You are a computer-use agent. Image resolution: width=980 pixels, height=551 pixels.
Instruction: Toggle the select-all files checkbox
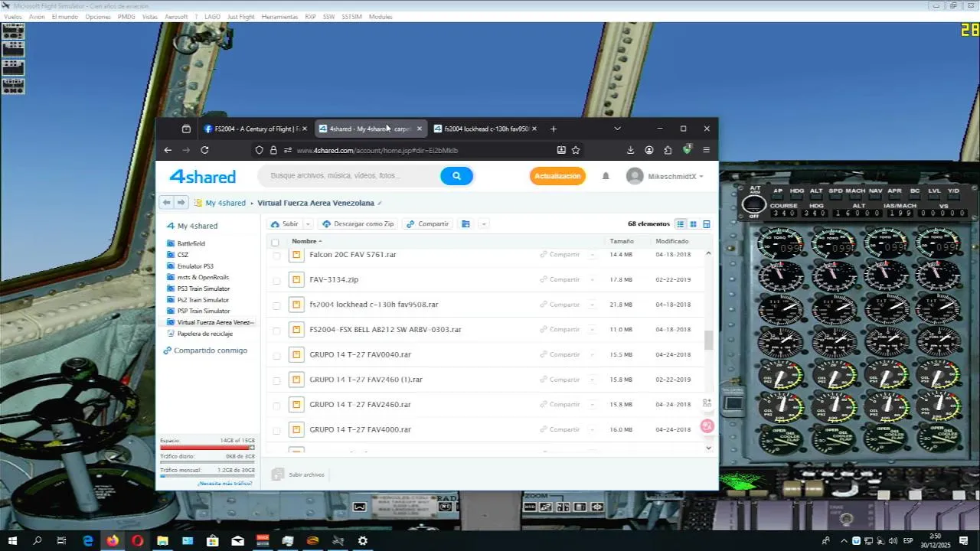coord(275,243)
